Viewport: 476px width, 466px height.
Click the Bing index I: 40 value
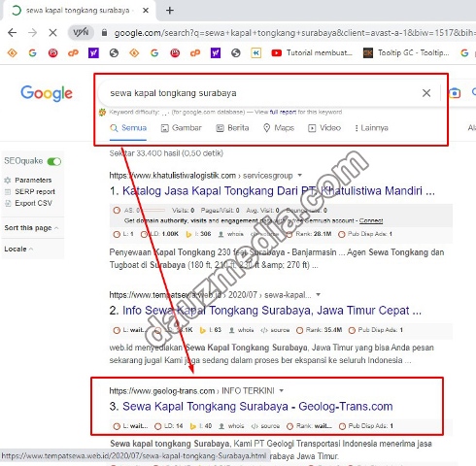click(x=201, y=426)
